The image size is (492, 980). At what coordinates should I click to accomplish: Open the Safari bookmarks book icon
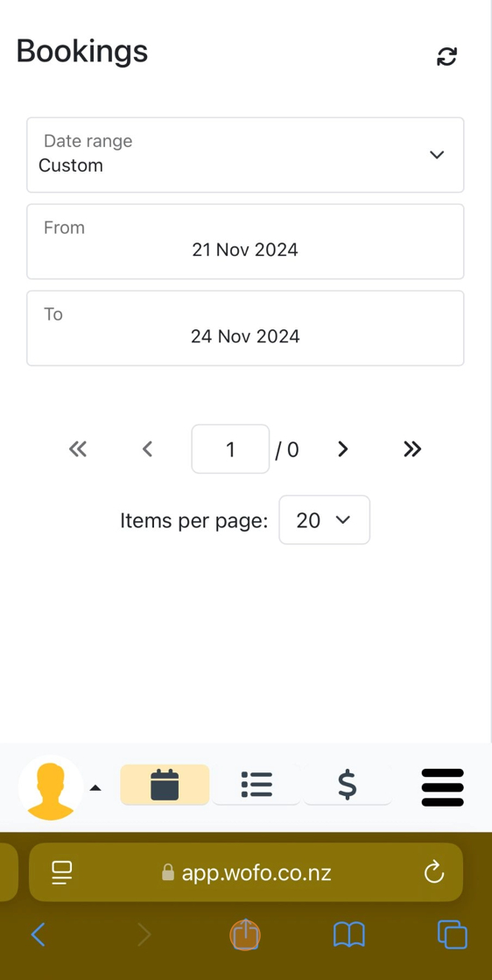349,935
